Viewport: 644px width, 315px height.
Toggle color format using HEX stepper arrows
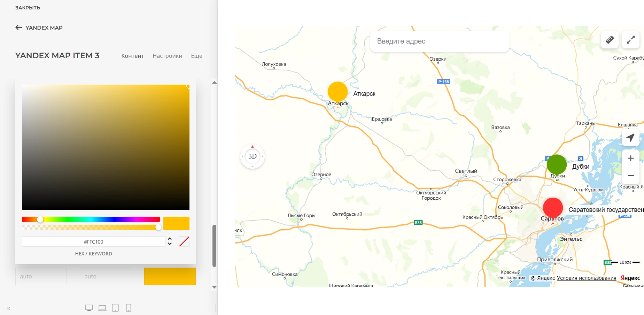(x=170, y=241)
